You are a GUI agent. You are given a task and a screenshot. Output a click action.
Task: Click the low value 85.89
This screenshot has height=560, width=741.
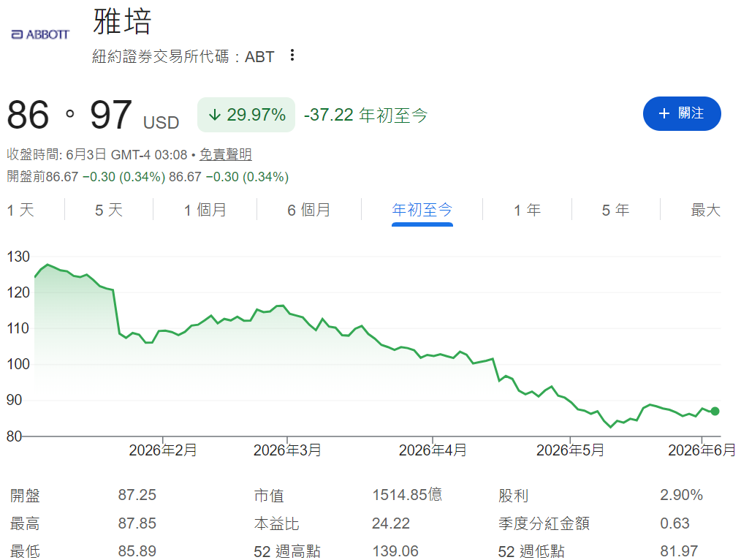coord(137,551)
